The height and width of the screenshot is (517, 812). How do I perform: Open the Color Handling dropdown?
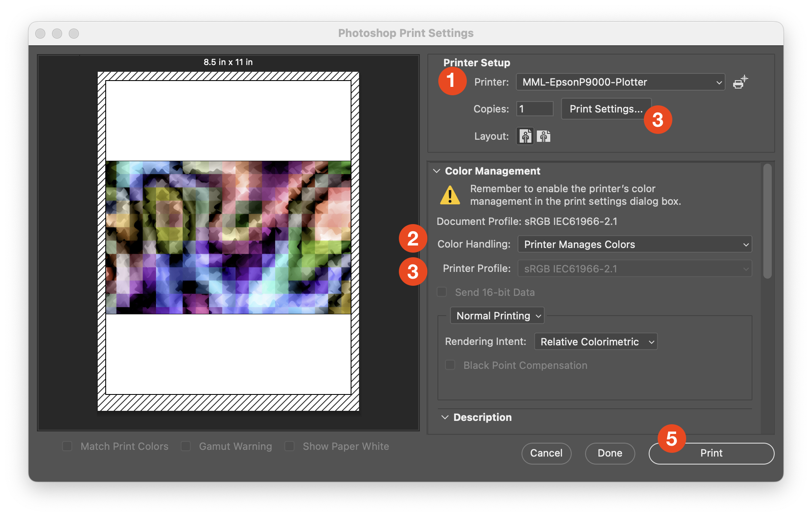[635, 244]
